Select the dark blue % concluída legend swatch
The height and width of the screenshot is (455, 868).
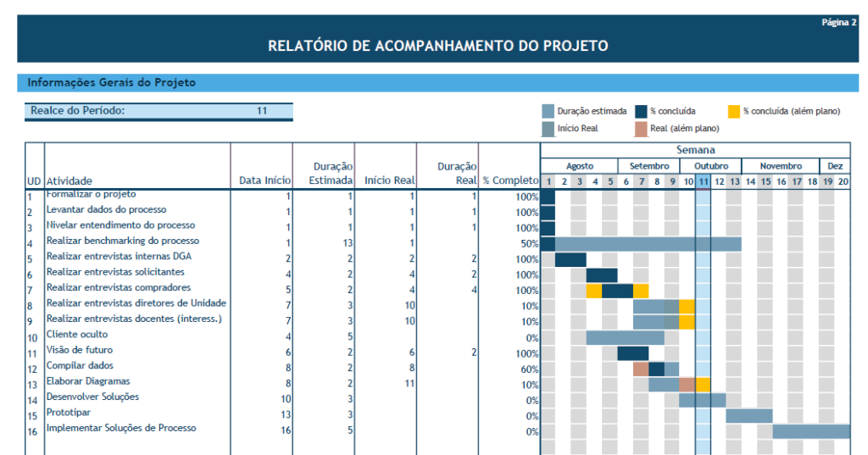642,111
